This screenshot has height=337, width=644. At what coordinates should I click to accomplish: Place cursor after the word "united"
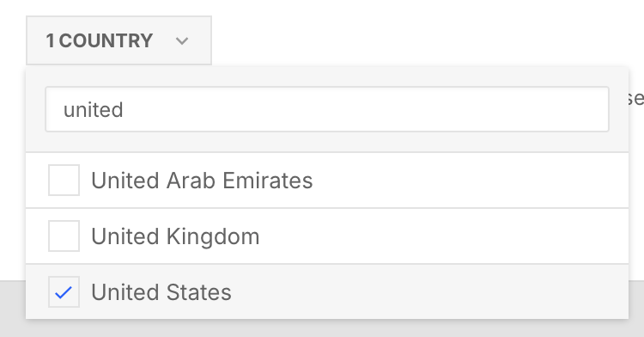click(x=125, y=110)
